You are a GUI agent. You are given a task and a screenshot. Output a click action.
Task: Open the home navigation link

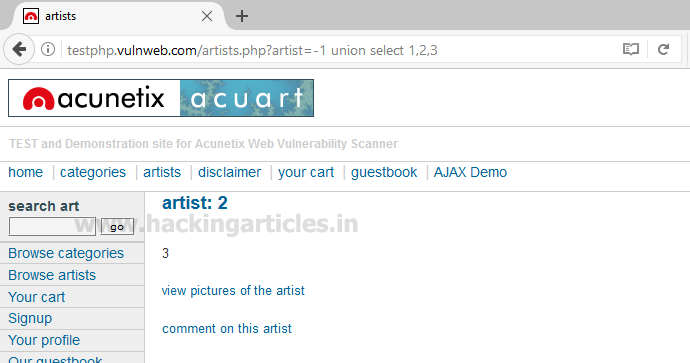coord(26,172)
